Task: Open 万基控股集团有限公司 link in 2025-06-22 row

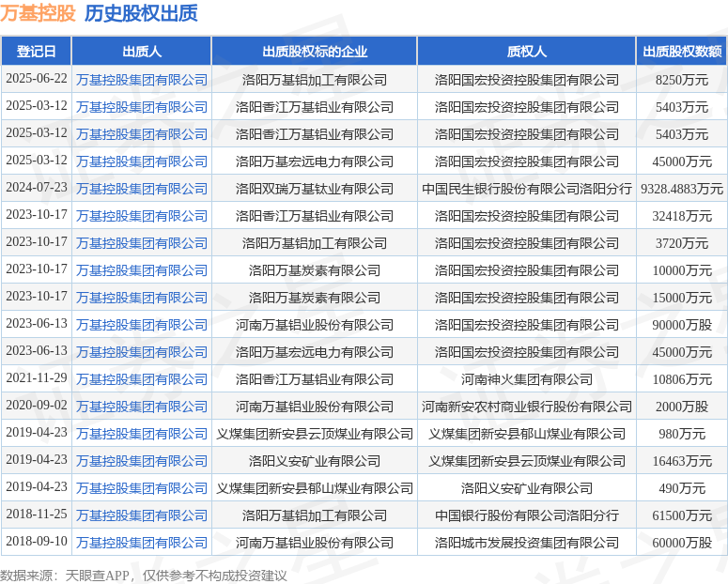Action: [142, 80]
